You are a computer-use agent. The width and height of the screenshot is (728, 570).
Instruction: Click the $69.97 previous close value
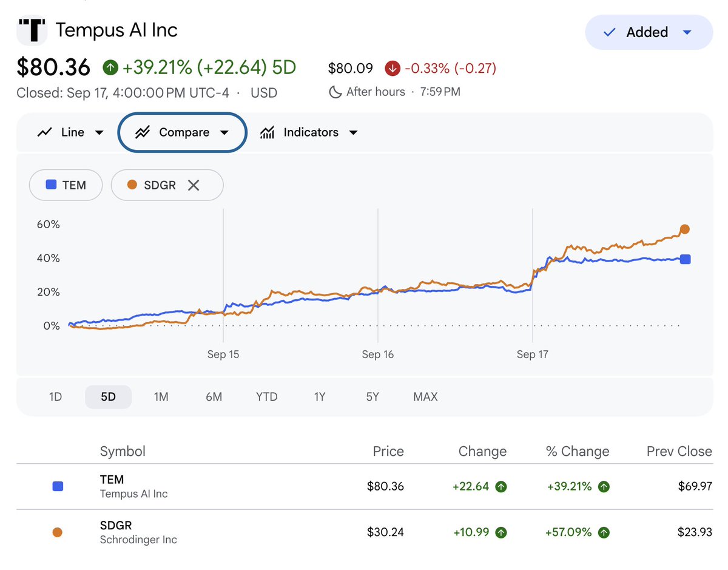coord(695,486)
